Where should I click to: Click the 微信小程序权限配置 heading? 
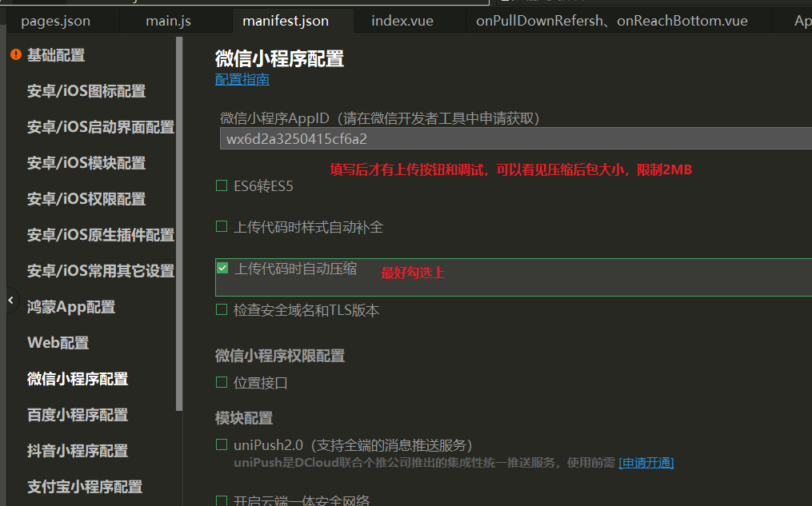pos(280,356)
